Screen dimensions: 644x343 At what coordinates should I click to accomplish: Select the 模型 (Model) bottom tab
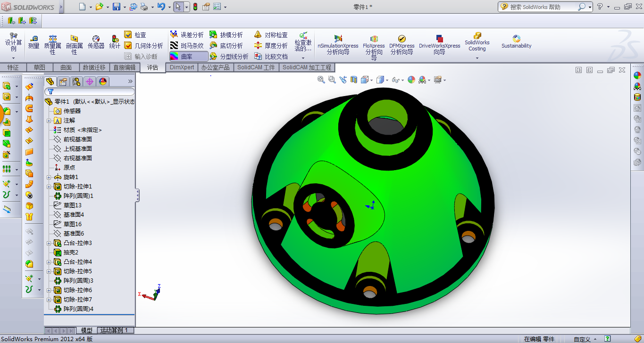87,331
